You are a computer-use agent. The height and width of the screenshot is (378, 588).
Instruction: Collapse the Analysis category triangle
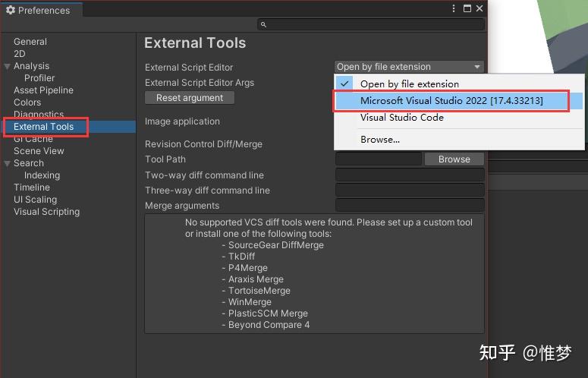click(x=7, y=66)
